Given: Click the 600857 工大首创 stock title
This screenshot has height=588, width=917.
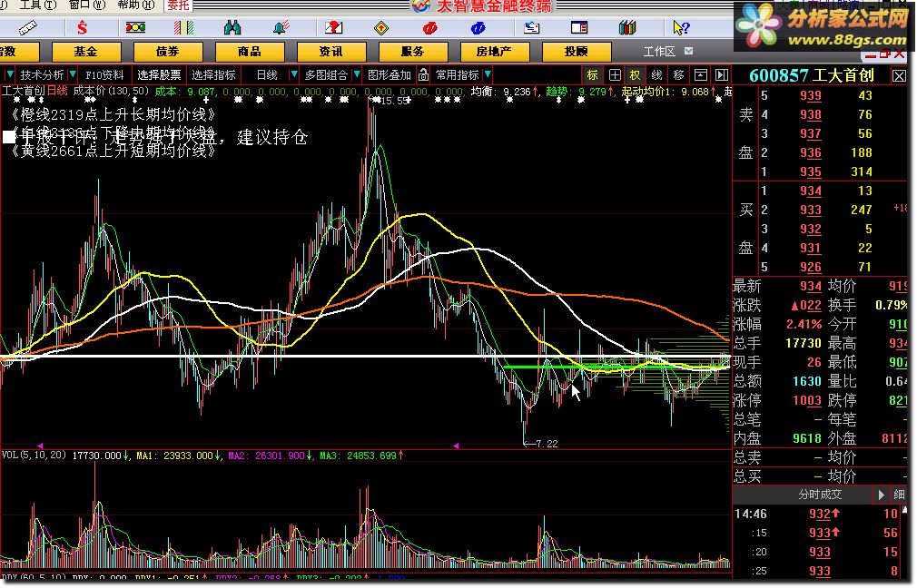Looking at the screenshot, I should click(x=812, y=75).
